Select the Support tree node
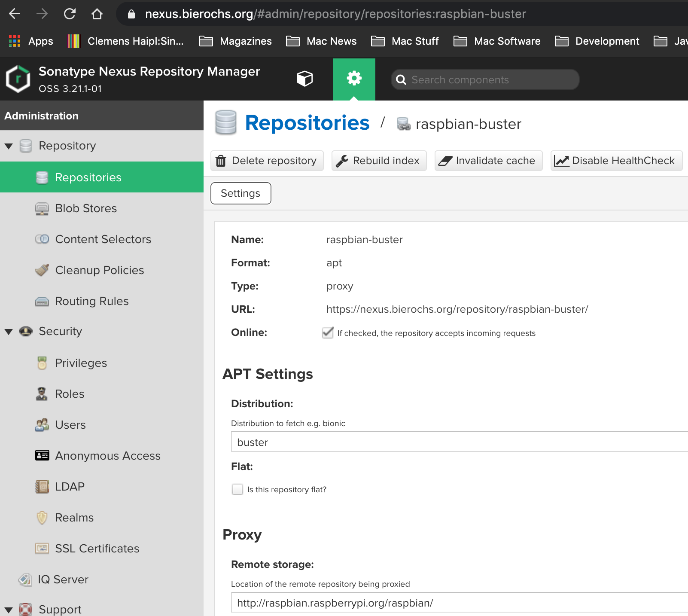This screenshot has height=616, width=688. [x=60, y=609]
